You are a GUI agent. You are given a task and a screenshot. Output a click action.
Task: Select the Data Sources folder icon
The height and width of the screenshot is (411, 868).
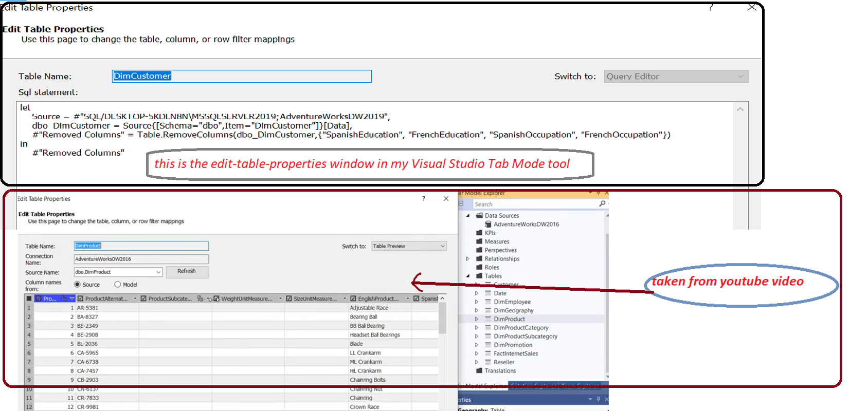[479, 216]
